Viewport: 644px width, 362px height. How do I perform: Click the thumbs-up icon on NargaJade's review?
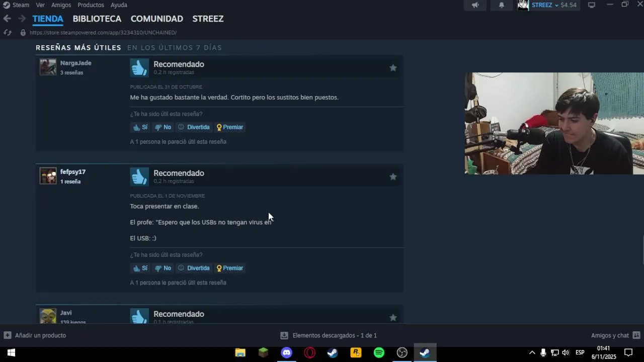(139, 68)
